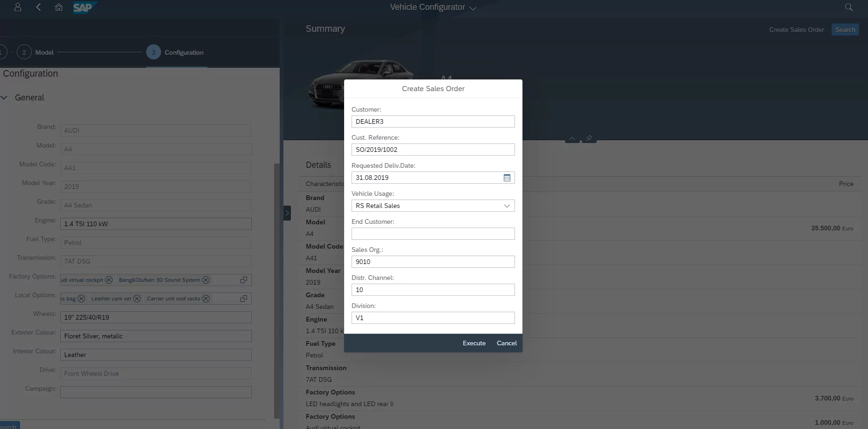Screen dimensions: 868x429
Task: Remove Bang&Olufsen 3D Sound System token
Action: coord(206,280)
